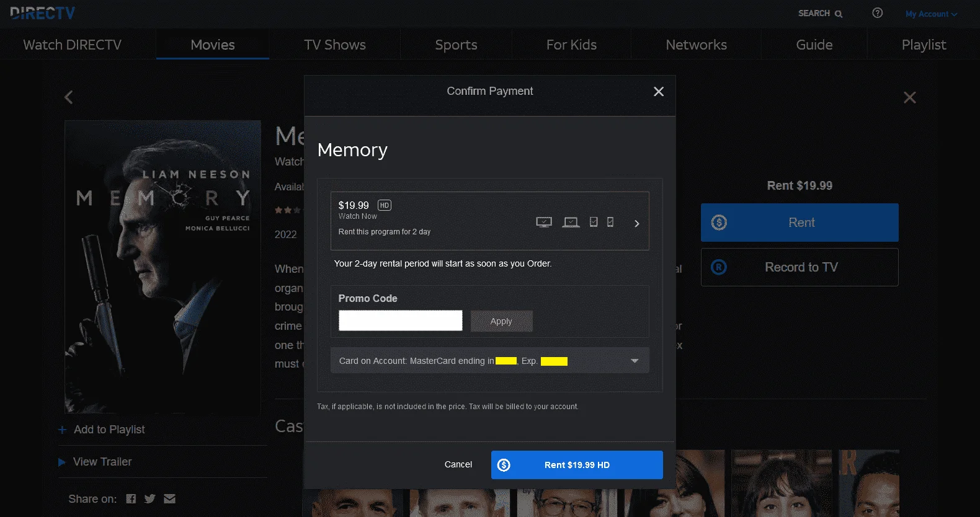Image resolution: width=980 pixels, height=517 pixels.
Task: Focus the Promo Code input field
Action: click(x=401, y=320)
